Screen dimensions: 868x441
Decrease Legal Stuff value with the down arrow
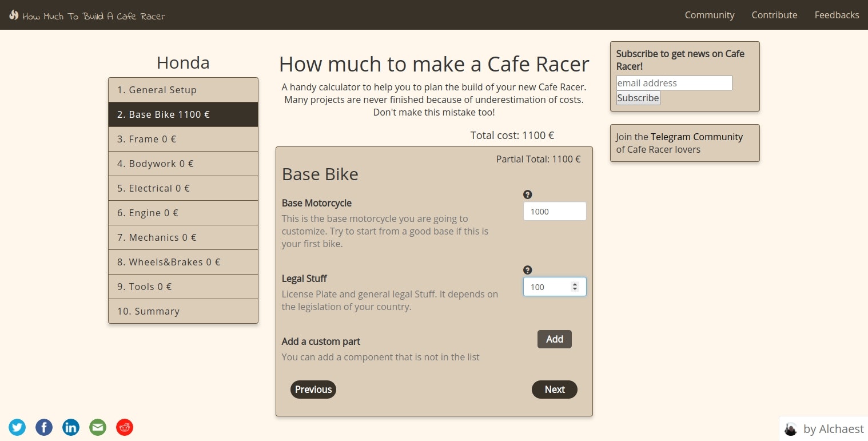(x=575, y=289)
